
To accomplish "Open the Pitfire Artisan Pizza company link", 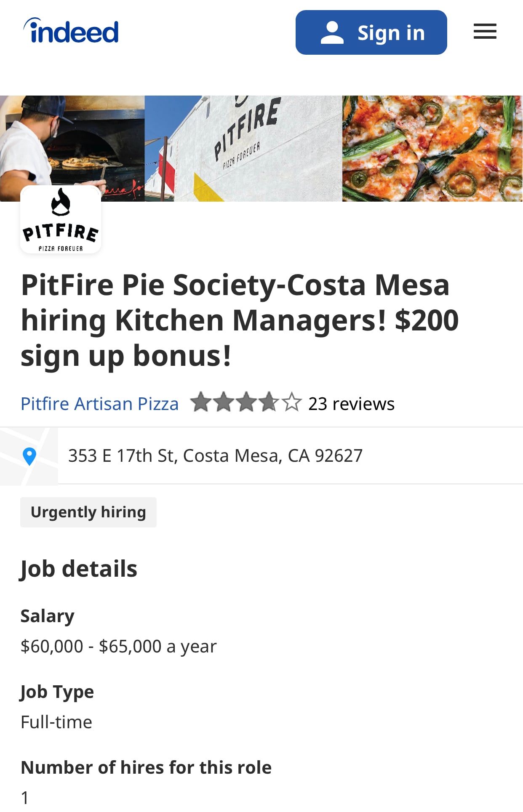I will [100, 404].
